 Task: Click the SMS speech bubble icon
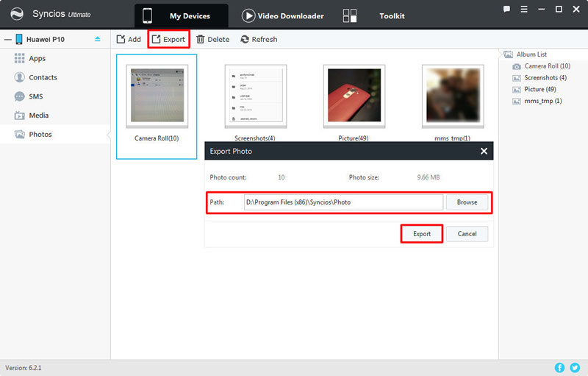[x=20, y=96]
